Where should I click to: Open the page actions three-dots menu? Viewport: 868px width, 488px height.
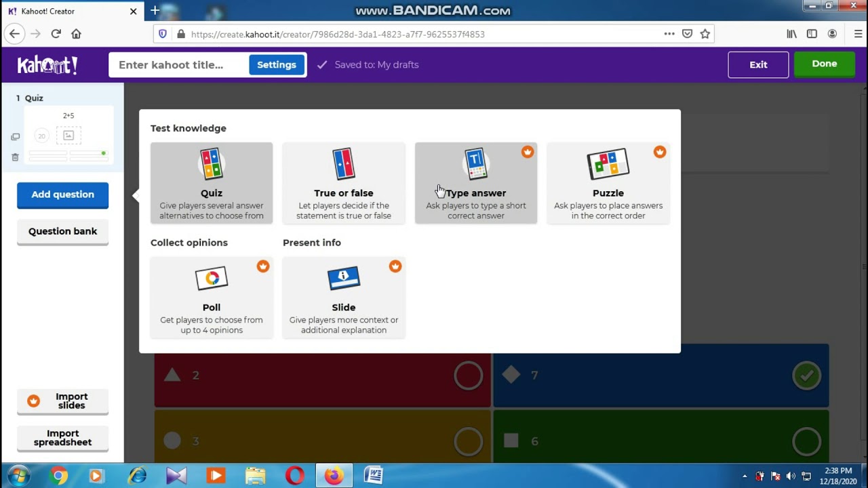[669, 34]
